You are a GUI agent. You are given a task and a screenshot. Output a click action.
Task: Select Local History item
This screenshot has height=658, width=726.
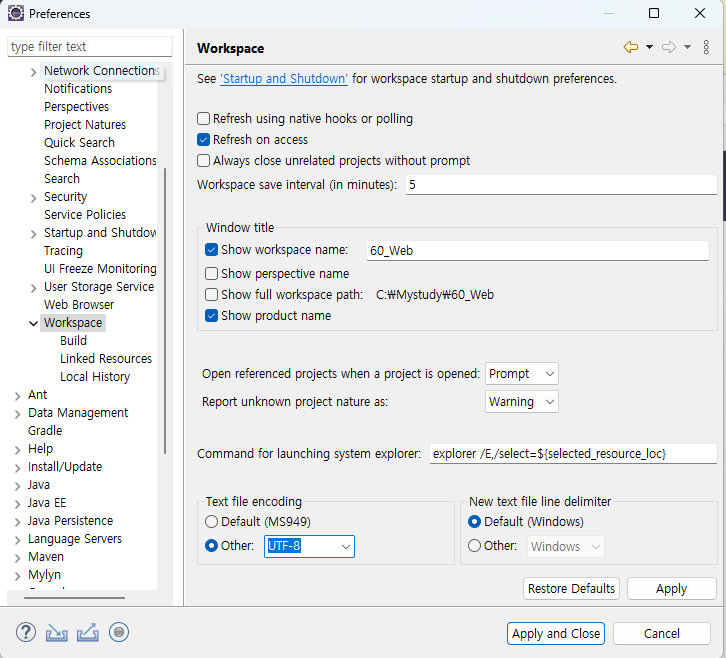click(95, 376)
